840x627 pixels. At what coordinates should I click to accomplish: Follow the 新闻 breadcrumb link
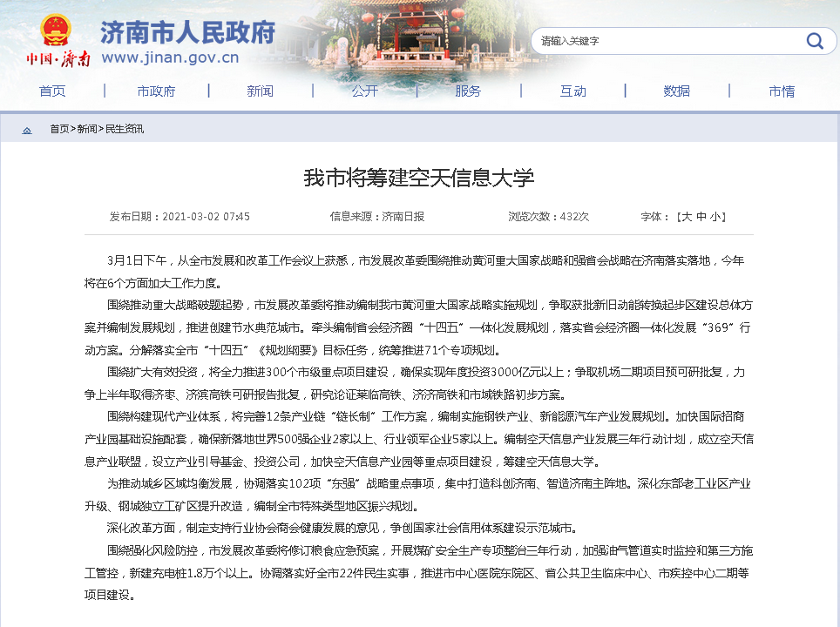click(x=87, y=129)
